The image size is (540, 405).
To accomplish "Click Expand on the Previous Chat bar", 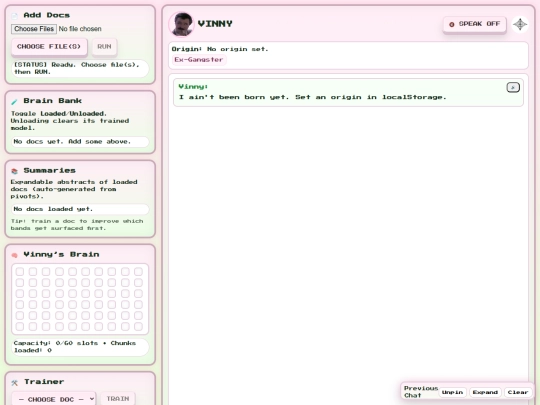I will pyautogui.click(x=485, y=392).
